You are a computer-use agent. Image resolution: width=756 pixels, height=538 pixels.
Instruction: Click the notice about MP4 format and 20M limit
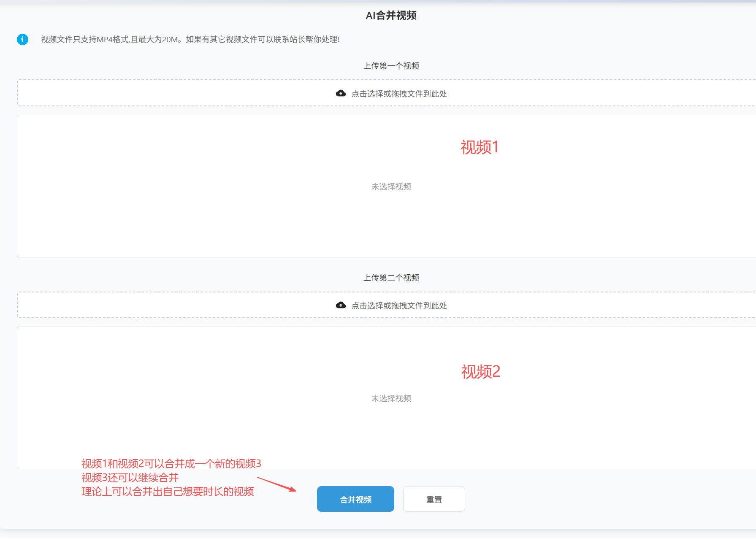click(190, 39)
